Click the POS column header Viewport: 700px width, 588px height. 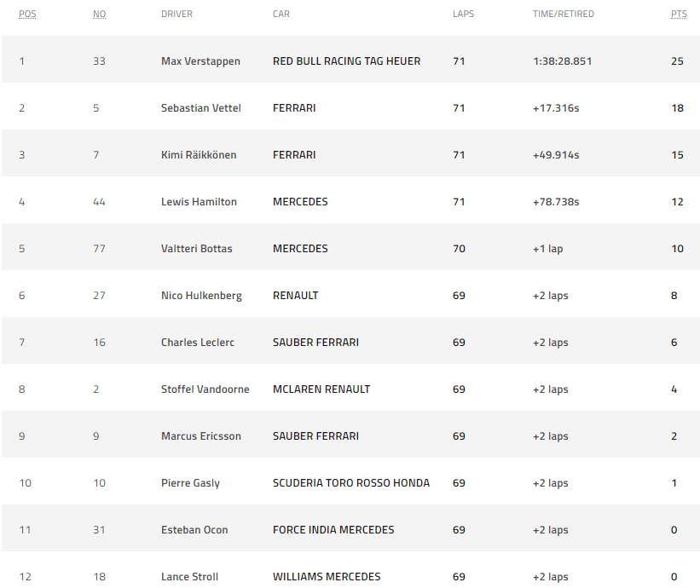pyautogui.click(x=27, y=14)
